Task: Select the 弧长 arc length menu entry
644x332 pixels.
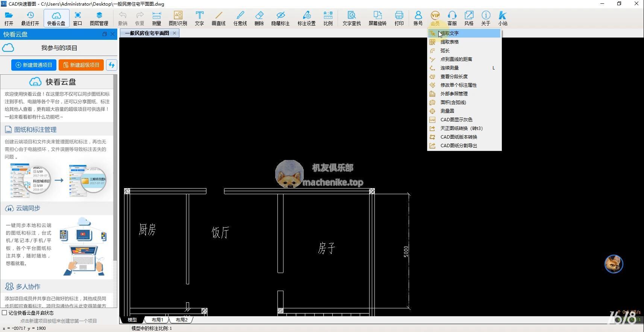Action: [464, 51]
